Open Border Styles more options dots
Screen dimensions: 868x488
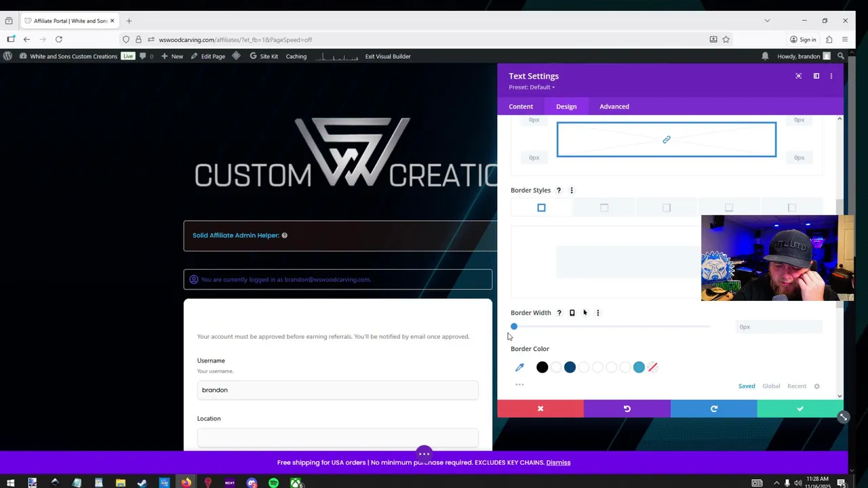click(x=572, y=190)
